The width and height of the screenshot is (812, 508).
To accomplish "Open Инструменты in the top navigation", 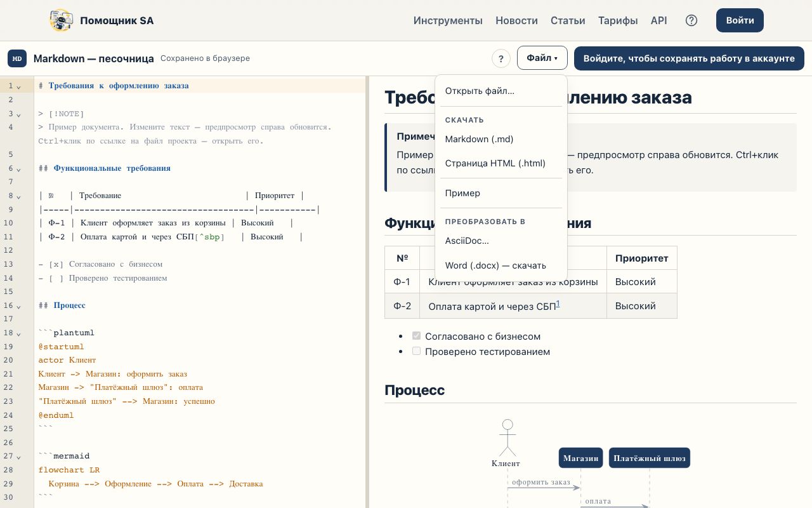I will tap(448, 20).
